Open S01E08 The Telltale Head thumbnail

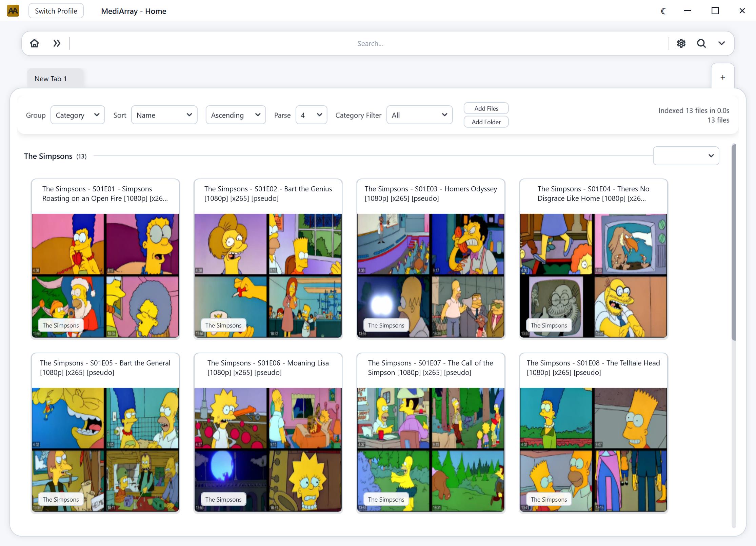[593, 449]
